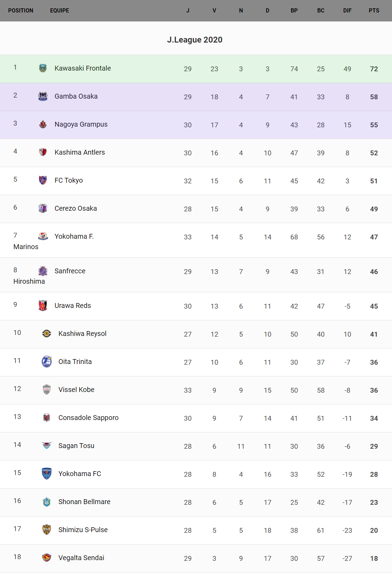This screenshot has height=575, width=392.
Task: Click the FC Tokyo club crest
Action: (x=43, y=180)
